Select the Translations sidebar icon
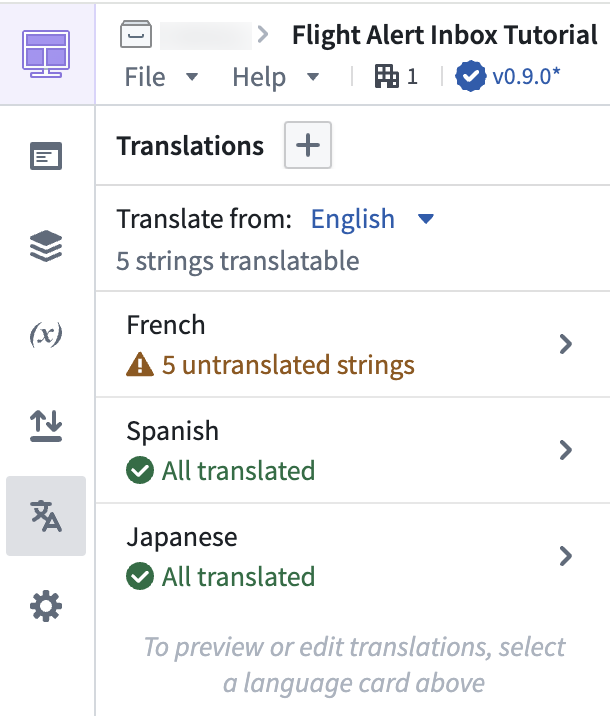 click(x=46, y=516)
